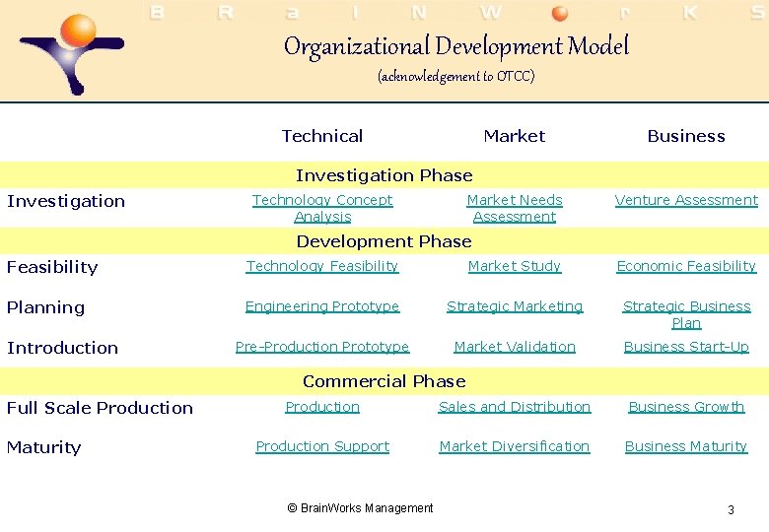The image size is (769, 532).
Task: Click the Market column heading
Action: (x=515, y=136)
